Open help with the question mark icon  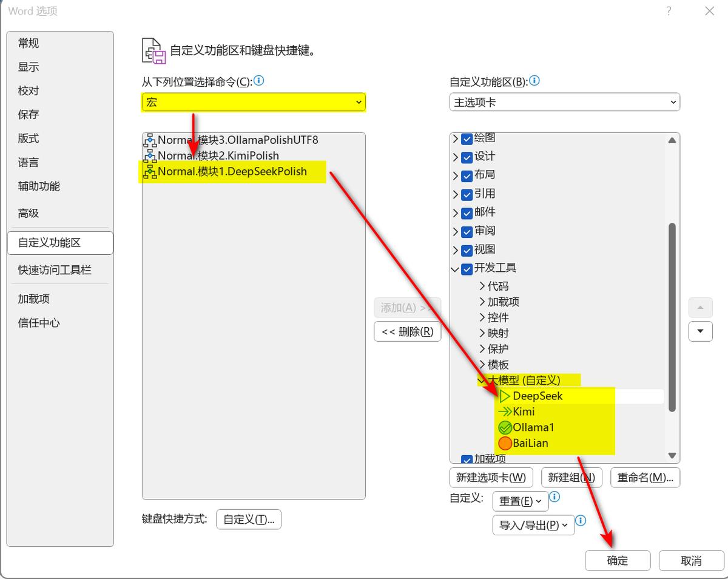pos(669,11)
